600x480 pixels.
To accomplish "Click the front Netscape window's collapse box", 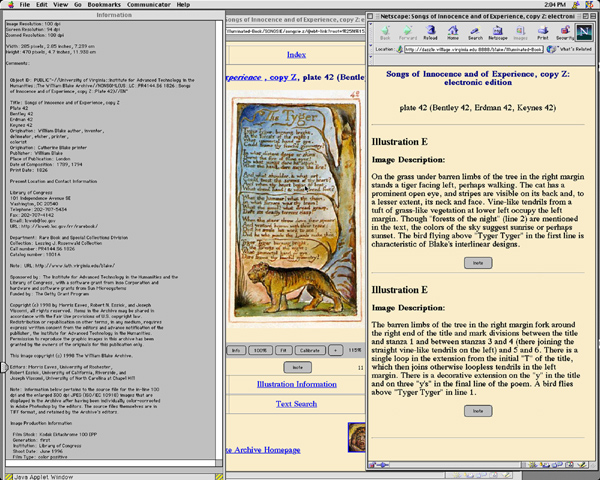I will pos(593,16).
